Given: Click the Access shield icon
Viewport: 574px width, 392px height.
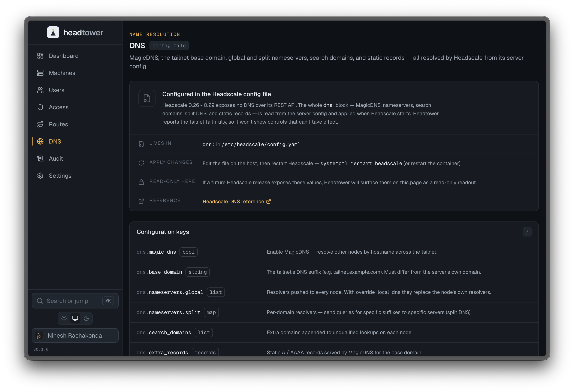Looking at the screenshot, I should coord(40,107).
